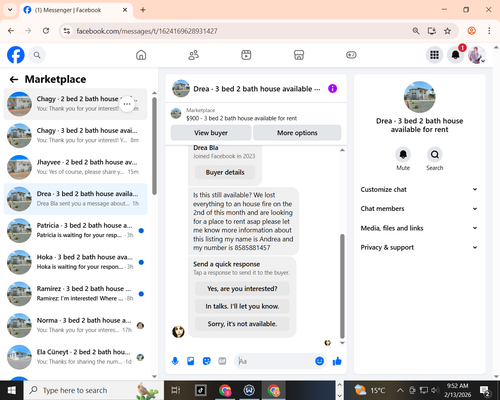The image size is (500, 400).
Task: Open the weather widget 15°C
Action: [370, 390]
